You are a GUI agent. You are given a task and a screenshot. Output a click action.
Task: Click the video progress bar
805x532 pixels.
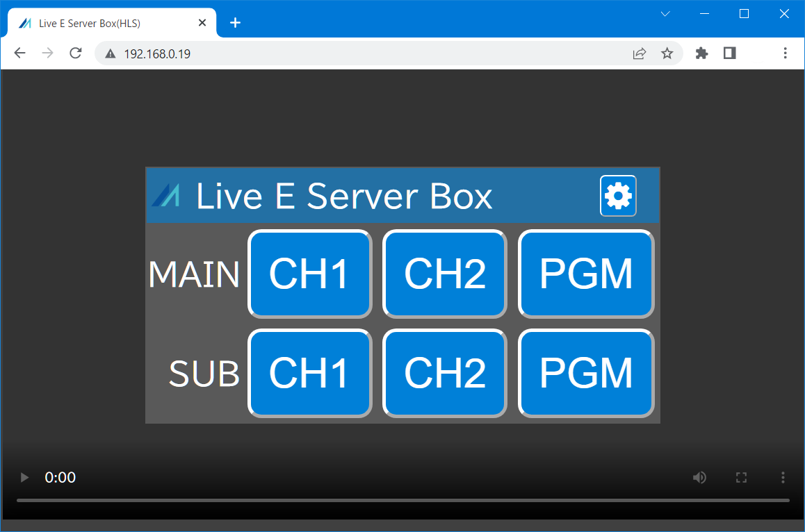(403, 500)
